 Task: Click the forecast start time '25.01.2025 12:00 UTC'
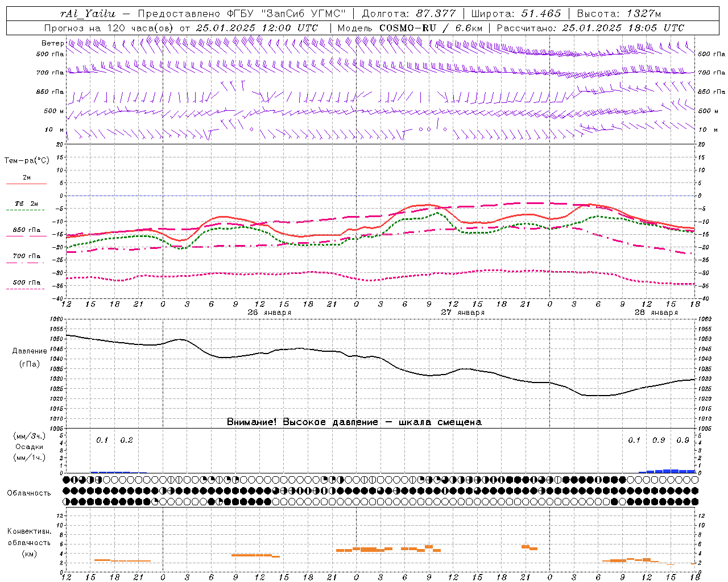click(257, 28)
